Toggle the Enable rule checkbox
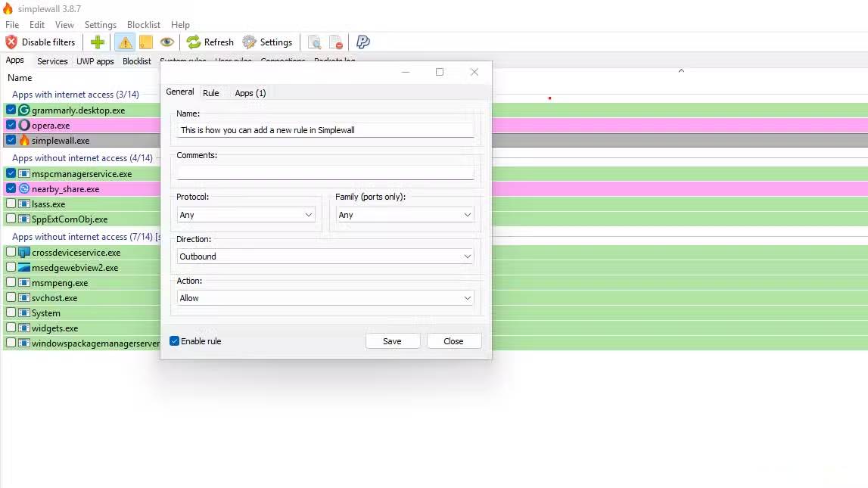The height and width of the screenshot is (488, 868). pyautogui.click(x=174, y=340)
